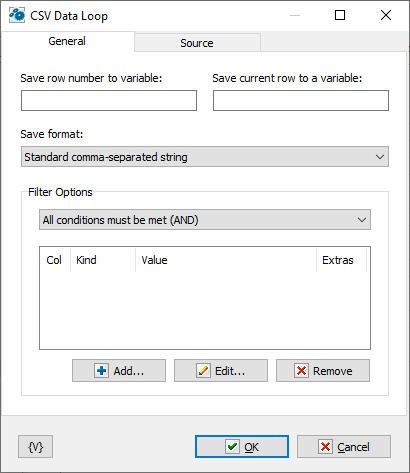
Task: Click the Col column header
Action: click(x=55, y=260)
